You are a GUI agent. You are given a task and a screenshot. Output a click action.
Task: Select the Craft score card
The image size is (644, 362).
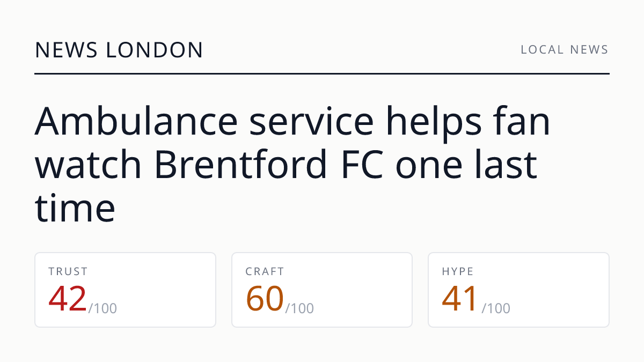click(x=322, y=290)
